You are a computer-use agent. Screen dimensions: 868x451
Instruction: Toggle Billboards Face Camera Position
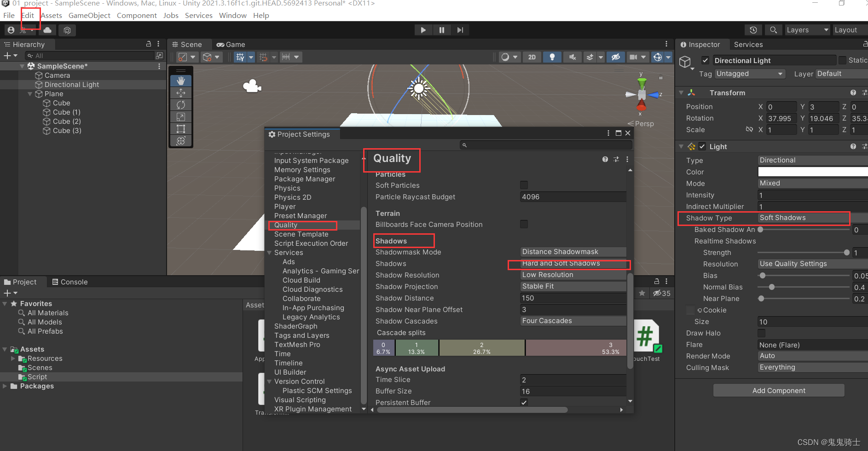(x=524, y=224)
